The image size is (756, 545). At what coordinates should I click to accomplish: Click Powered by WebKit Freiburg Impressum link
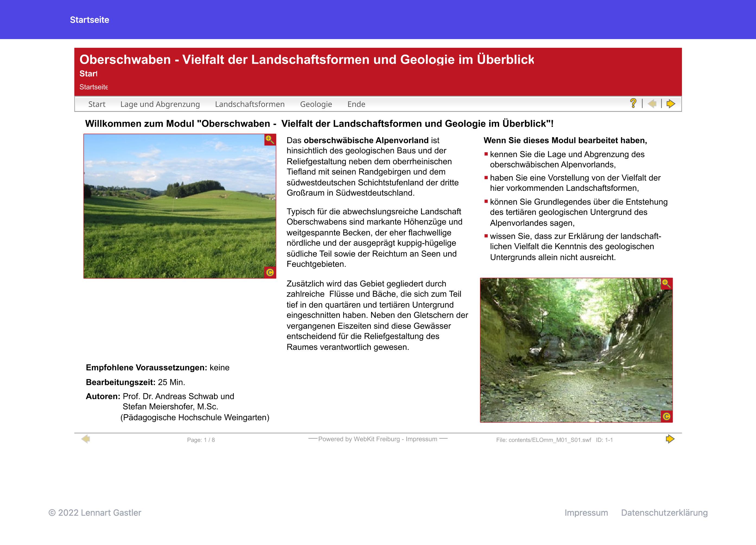coord(378,439)
